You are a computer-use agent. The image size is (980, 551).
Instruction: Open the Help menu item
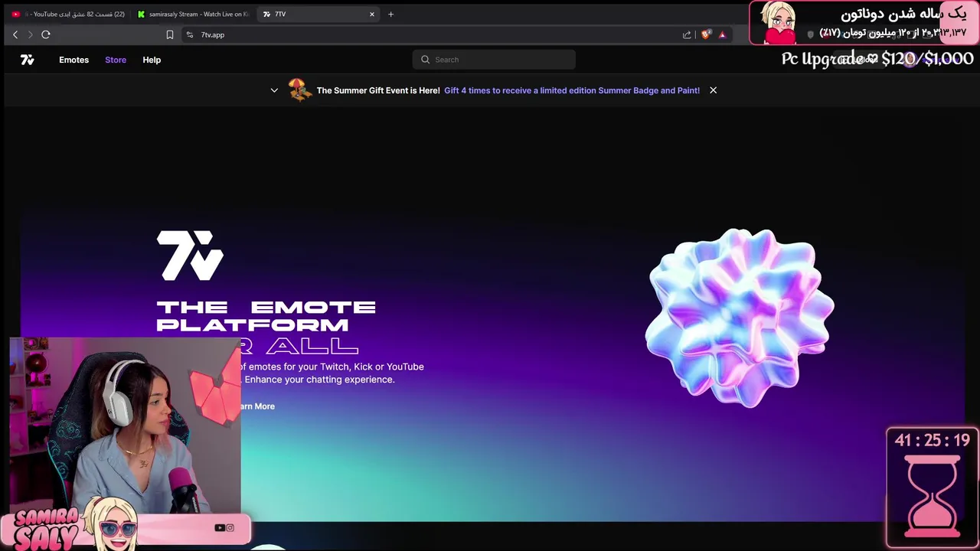click(152, 60)
